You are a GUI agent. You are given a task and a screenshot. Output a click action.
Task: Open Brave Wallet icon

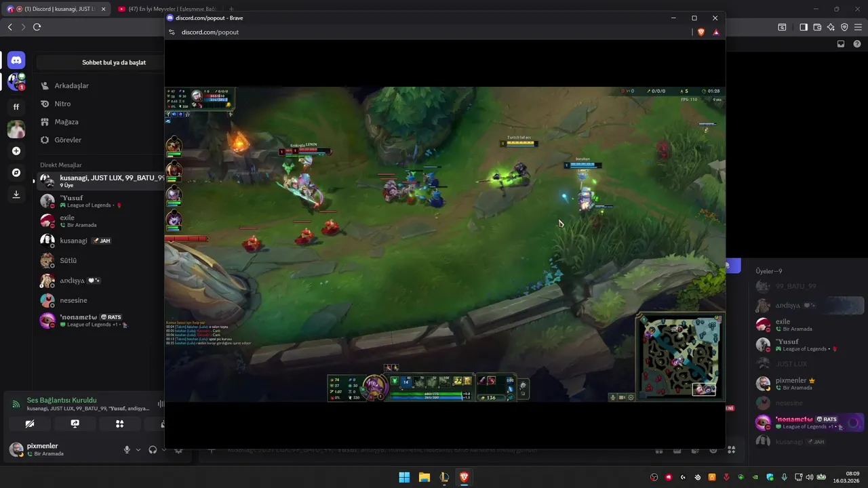(817, 27)
